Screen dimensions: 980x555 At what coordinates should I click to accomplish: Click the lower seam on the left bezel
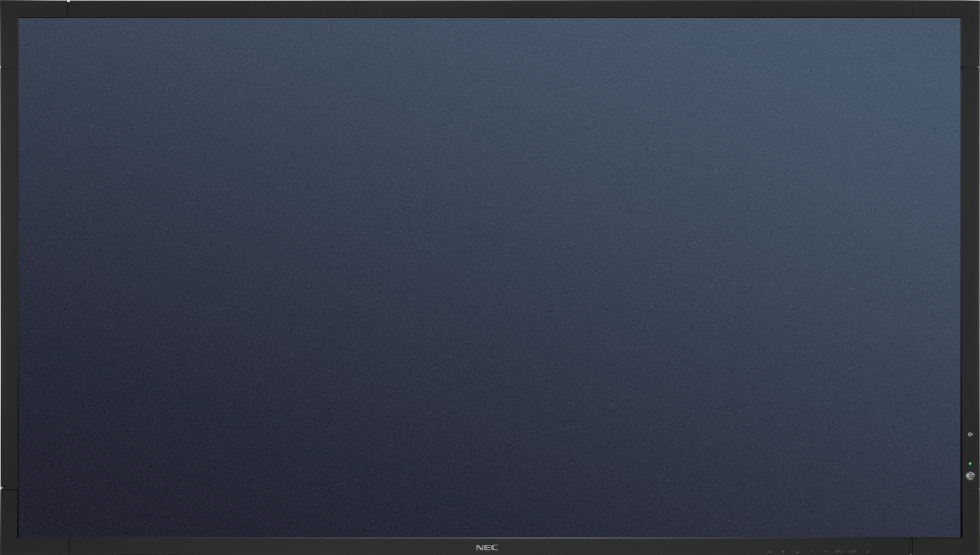point(9,489)
